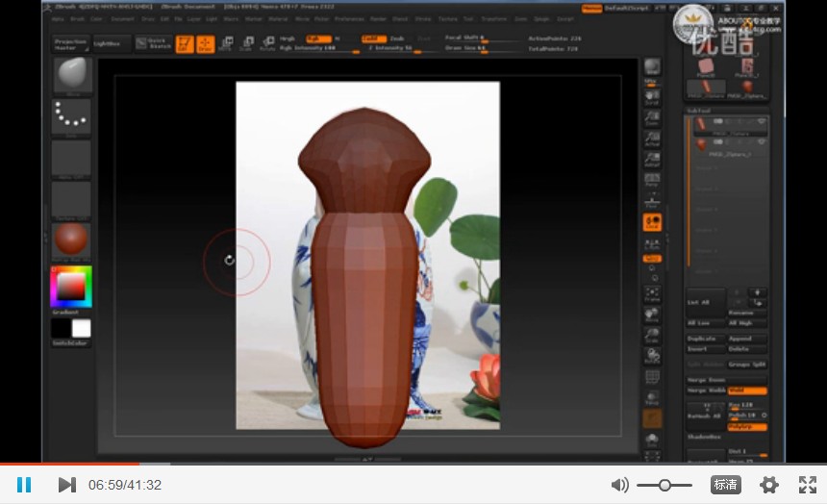Click the Duplicate subtool button

(x=706, y=339)
